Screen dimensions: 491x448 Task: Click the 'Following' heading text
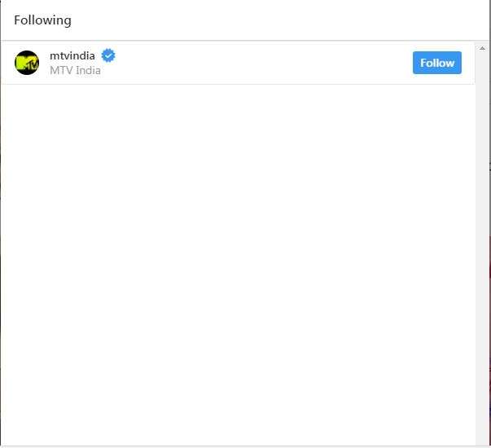tap(42, 20)
